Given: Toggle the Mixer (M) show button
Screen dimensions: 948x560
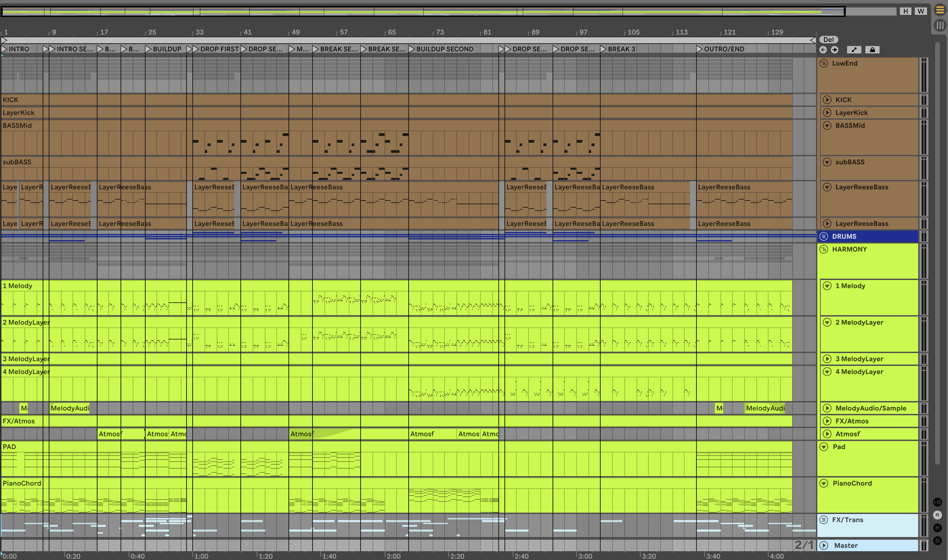Looking at the screenshot, I should click(937, 528).
